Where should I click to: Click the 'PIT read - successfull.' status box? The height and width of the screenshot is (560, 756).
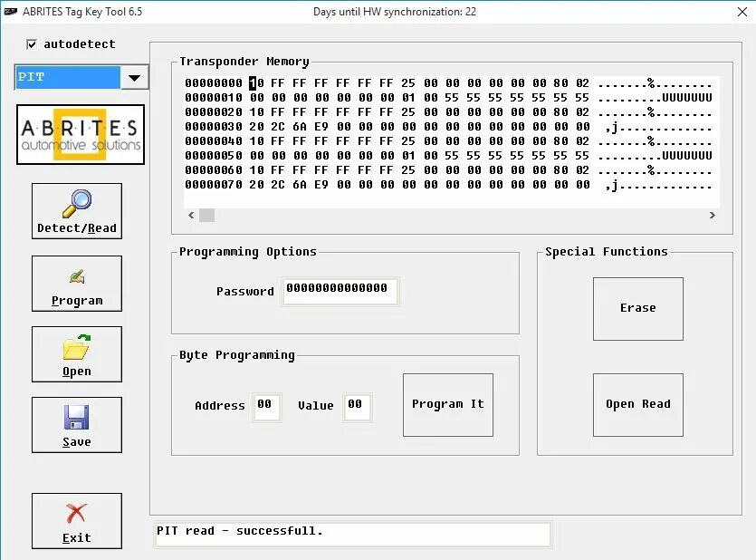(353, 535)
